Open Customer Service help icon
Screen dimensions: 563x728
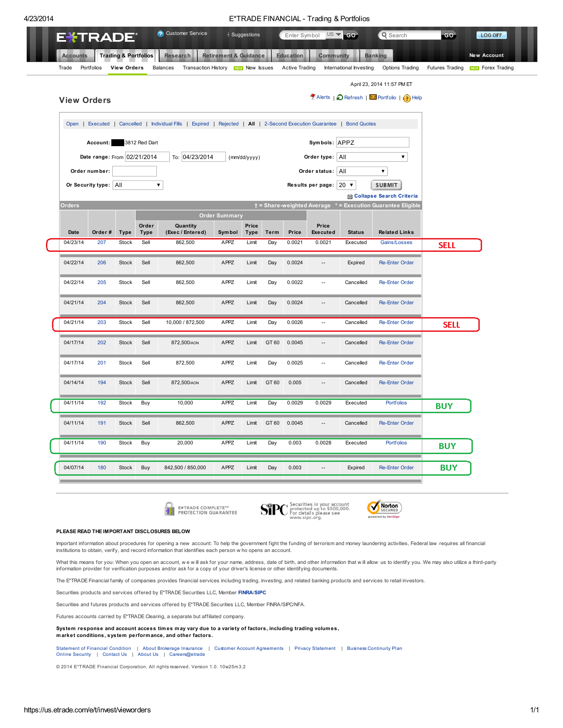(161, 34)
